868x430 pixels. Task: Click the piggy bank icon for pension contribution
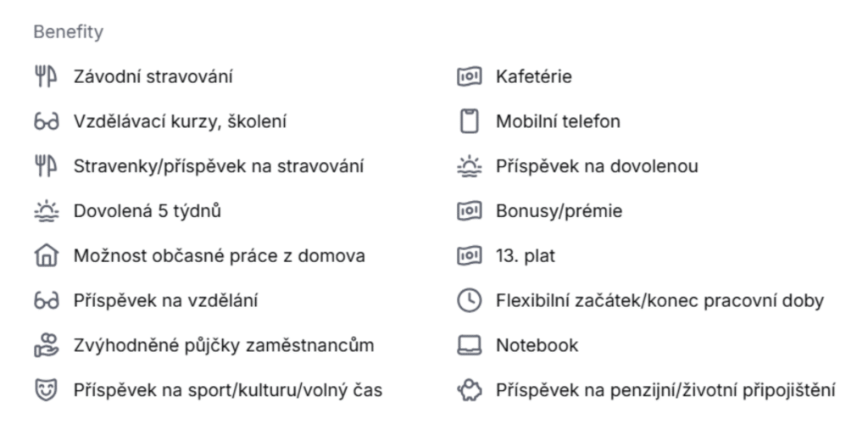click(x=469, y=390)
